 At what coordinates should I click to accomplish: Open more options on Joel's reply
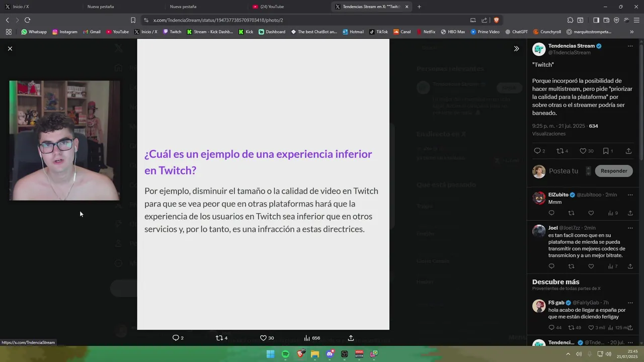pyautogui.click(x=630, y=228)
